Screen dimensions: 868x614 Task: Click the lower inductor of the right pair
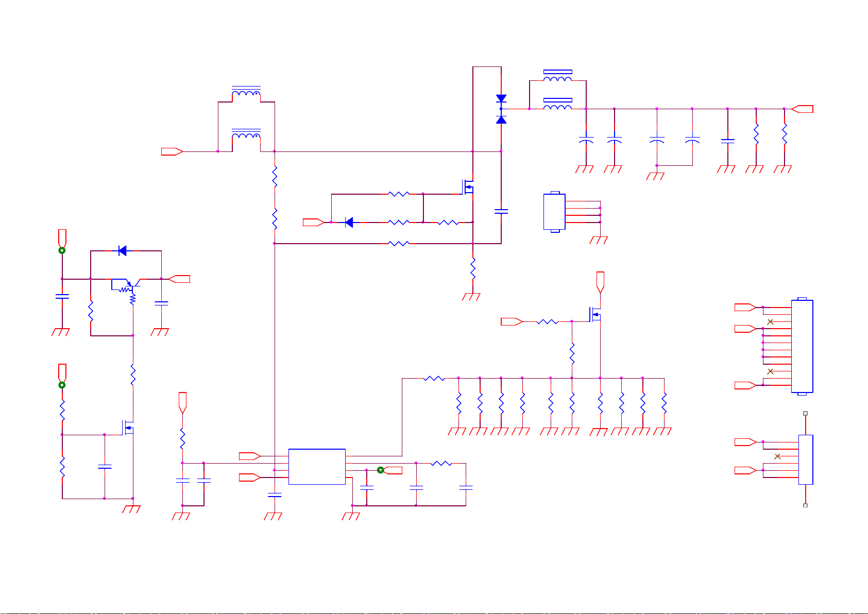click(x=558, y=104)
